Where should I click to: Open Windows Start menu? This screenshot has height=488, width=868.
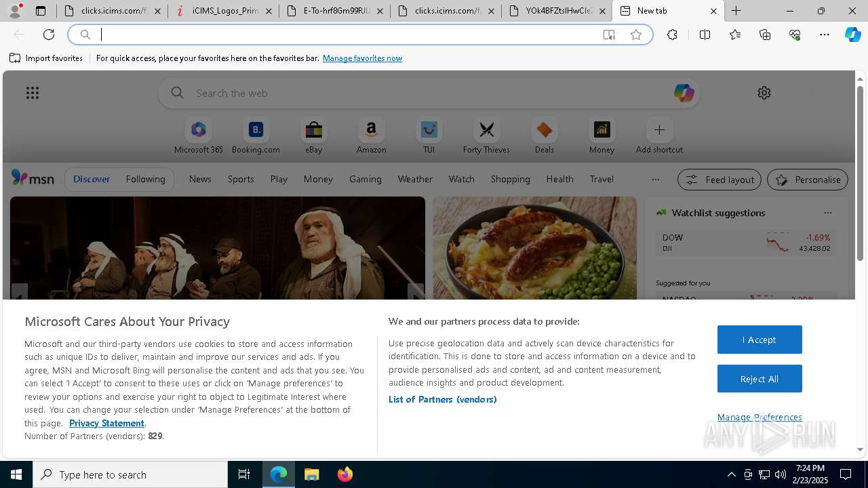click(16, 474)
